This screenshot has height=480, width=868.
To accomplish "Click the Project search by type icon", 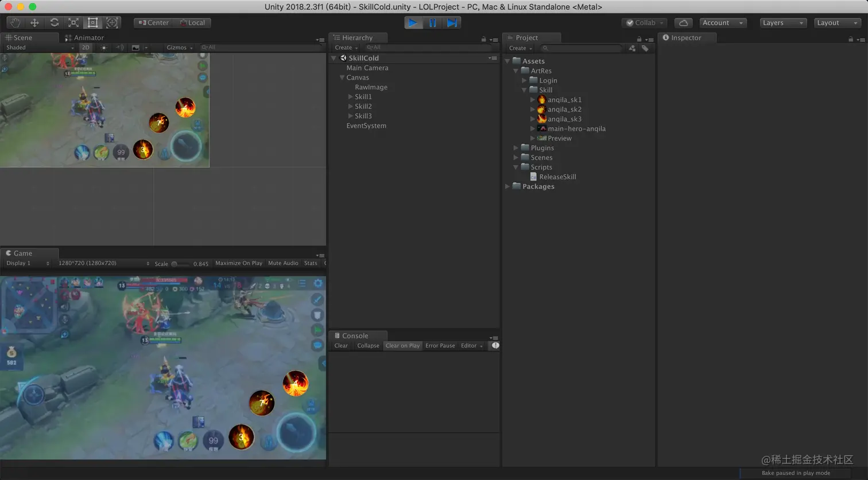I will click(632, 48).
